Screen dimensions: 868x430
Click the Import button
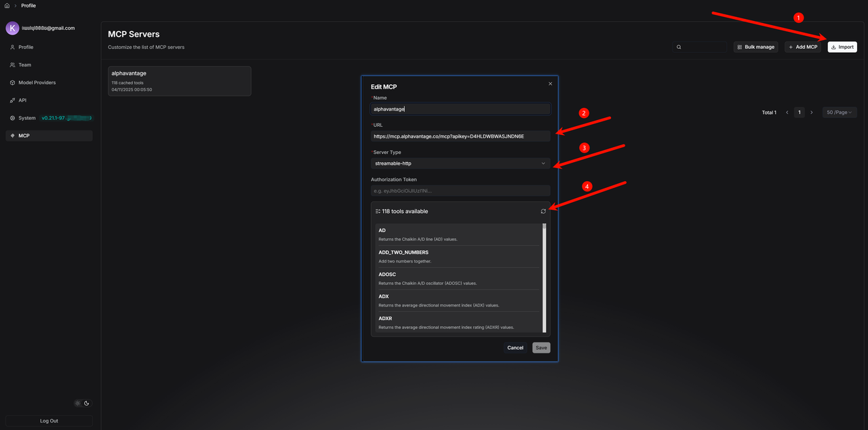842,47
